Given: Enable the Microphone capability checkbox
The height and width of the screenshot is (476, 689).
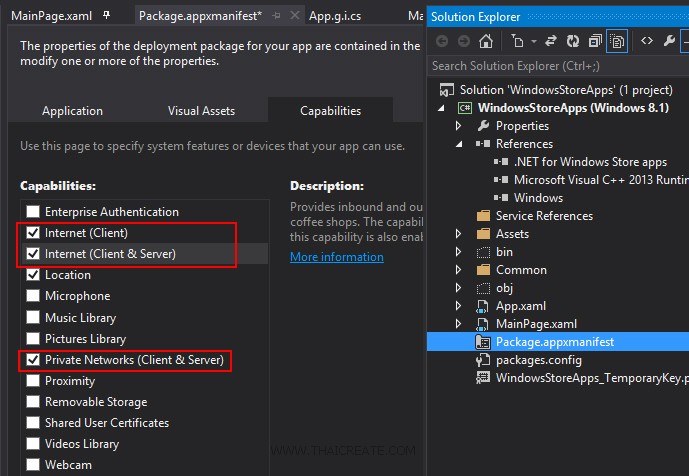Looking at the screenshot, I should 33,296.
